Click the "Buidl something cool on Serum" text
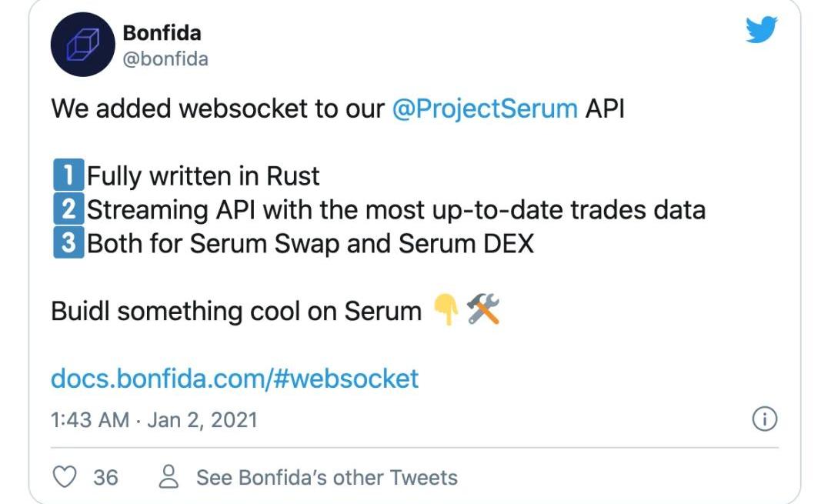831x504 pixels. (235, 311)
